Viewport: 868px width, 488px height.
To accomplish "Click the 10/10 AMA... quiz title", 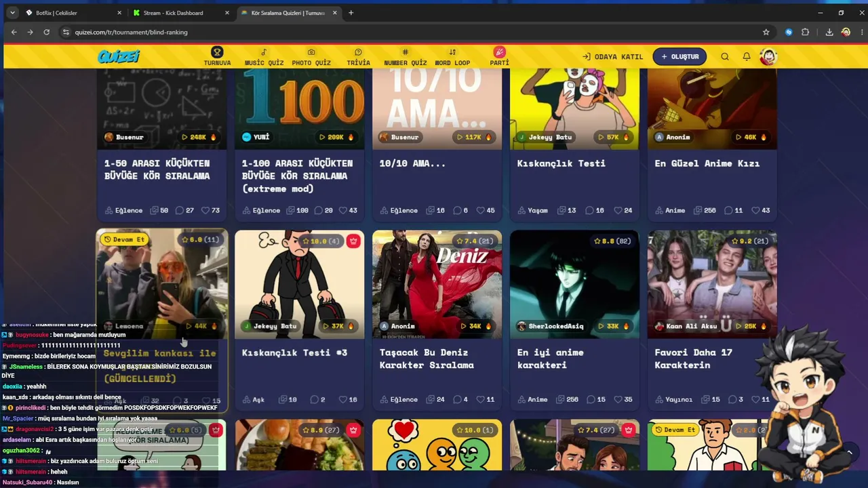I will pos(412,163).
